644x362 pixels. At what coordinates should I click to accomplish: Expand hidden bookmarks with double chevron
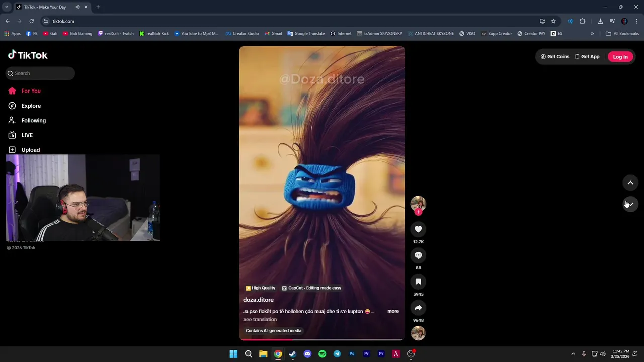tap(592, 34)
